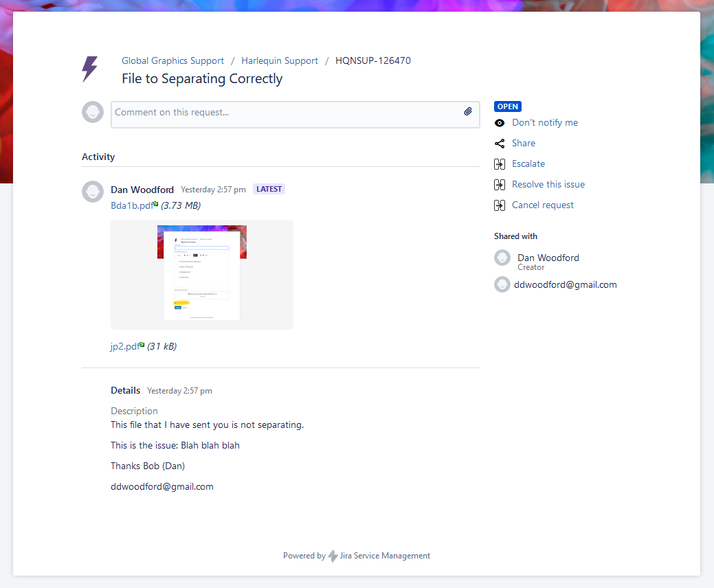The width and height of the screenshot is (714, 588).
Task: Click the eye icon for notifications
Action: coord(500,123)
